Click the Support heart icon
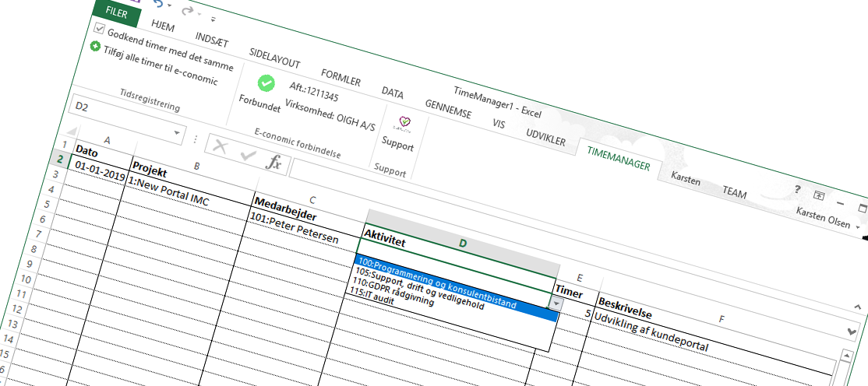This screenshot has width=868, height=386. (404, 125)
